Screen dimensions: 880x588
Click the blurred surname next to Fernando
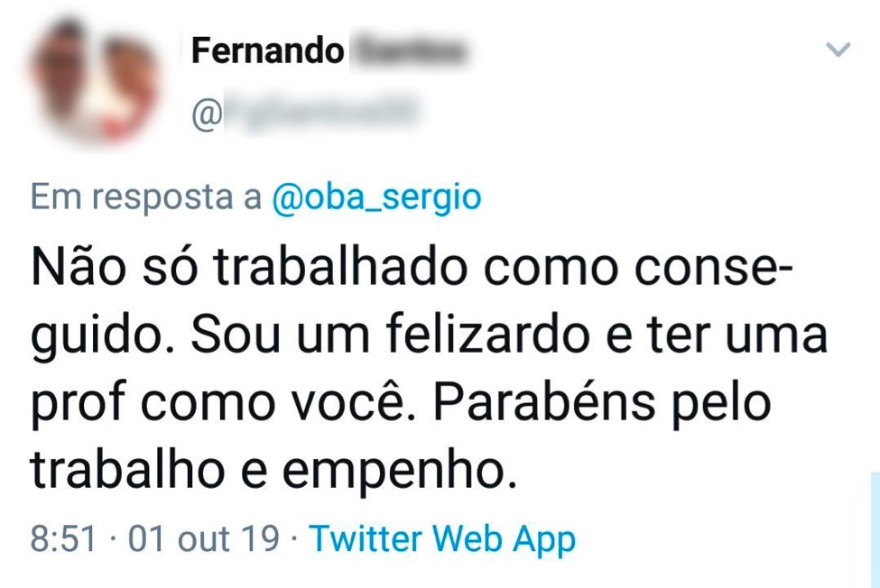click(x=407, y=52)
